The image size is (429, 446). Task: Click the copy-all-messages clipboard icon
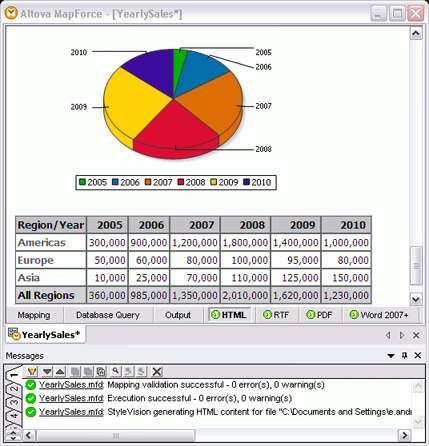[101, 371]
